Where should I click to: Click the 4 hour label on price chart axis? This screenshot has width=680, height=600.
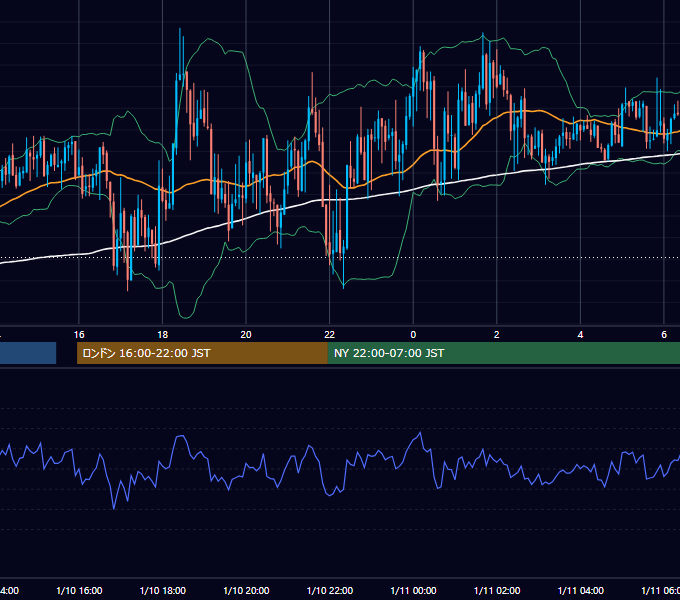(x=580, y=335)
